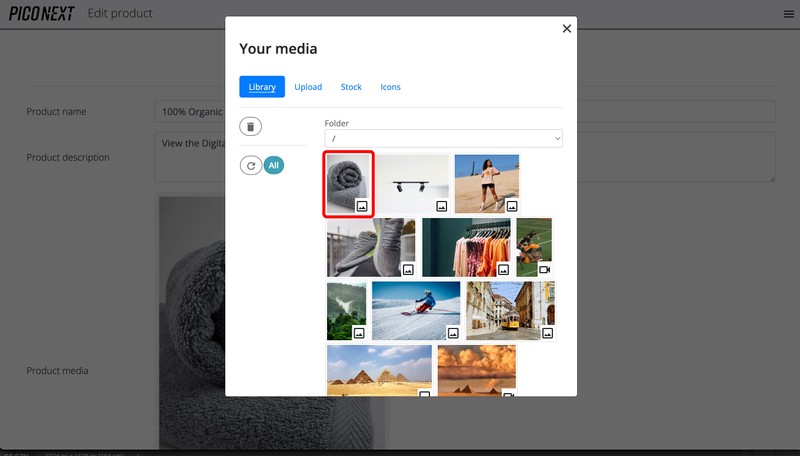Click image icon on clothing rack thumbnail
Image resolution: width=800 pixels, height=456 pixels.
(503, 269)
